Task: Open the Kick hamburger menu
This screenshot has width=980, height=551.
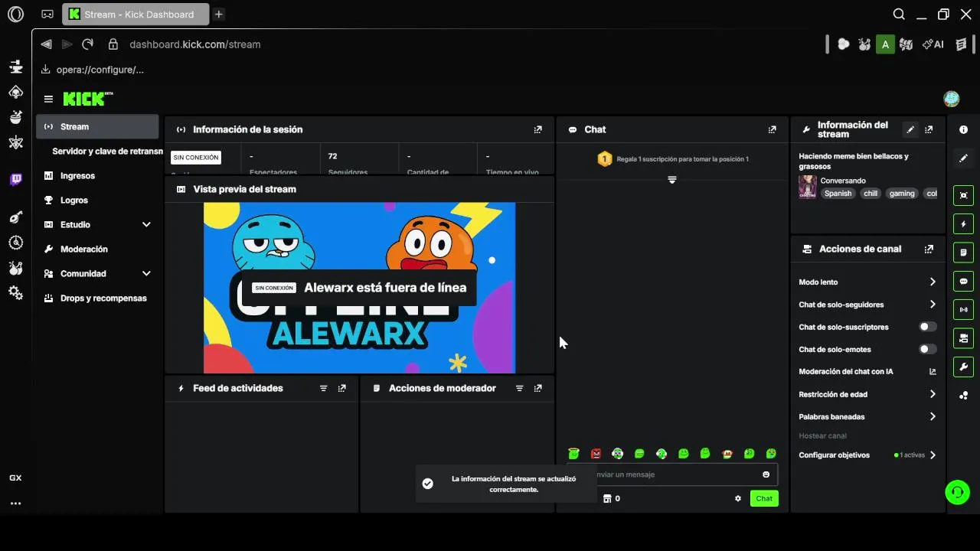Action: click(x=48, y=99)
